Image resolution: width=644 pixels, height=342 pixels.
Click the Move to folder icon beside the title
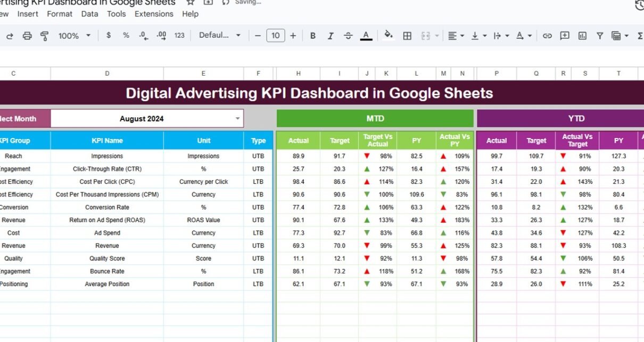208,2
